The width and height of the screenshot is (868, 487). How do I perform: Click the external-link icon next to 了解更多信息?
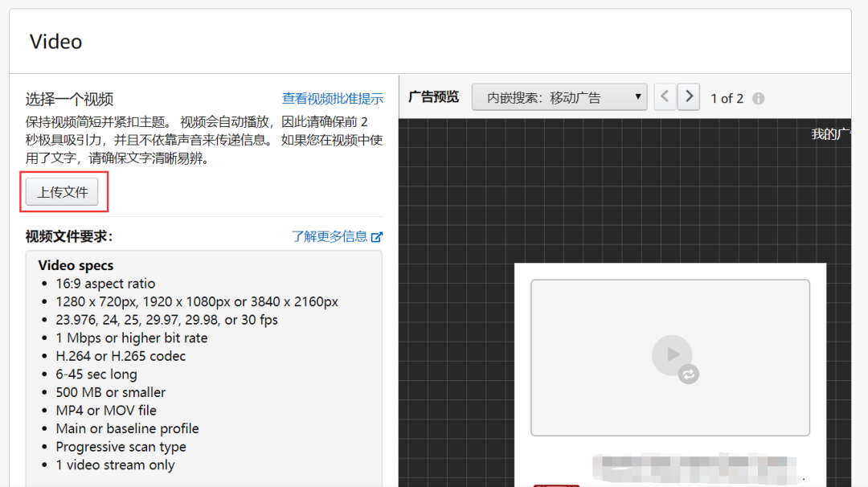coord(378,236)
